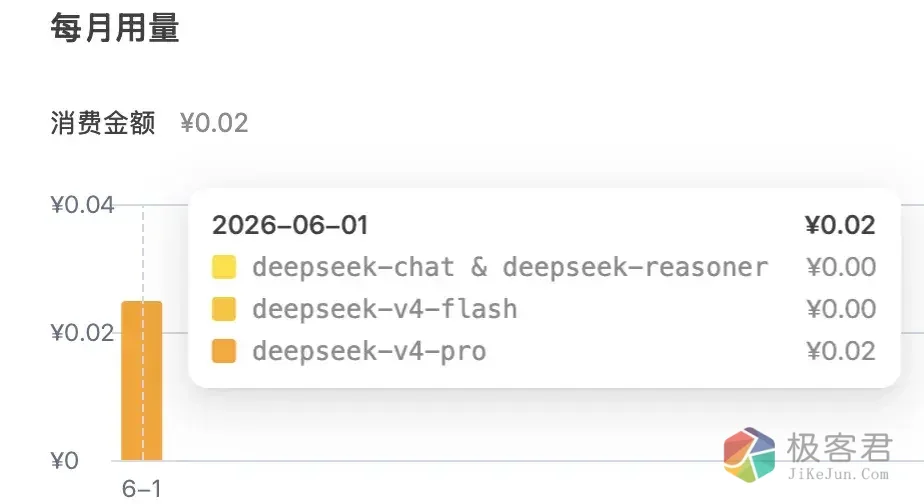
Task: Click the ¥0.00 value for deepseek-chat row
Action: point(841,267)
